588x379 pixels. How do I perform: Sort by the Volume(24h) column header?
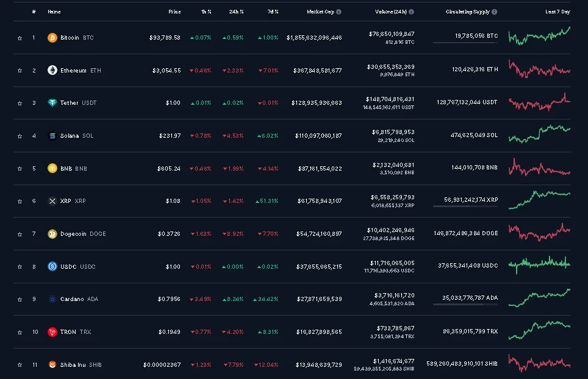pos(390,12)
